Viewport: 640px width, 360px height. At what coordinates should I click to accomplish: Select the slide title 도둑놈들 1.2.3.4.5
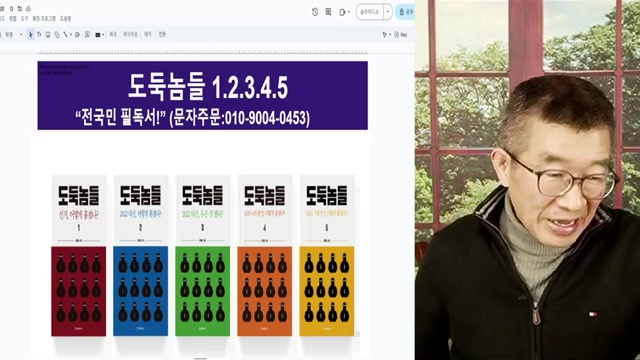(208, 87)
